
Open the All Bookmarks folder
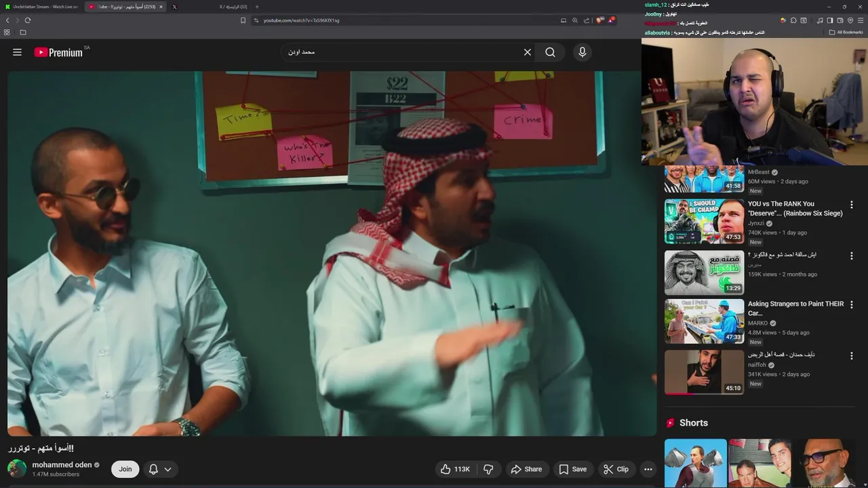(846, 32)
